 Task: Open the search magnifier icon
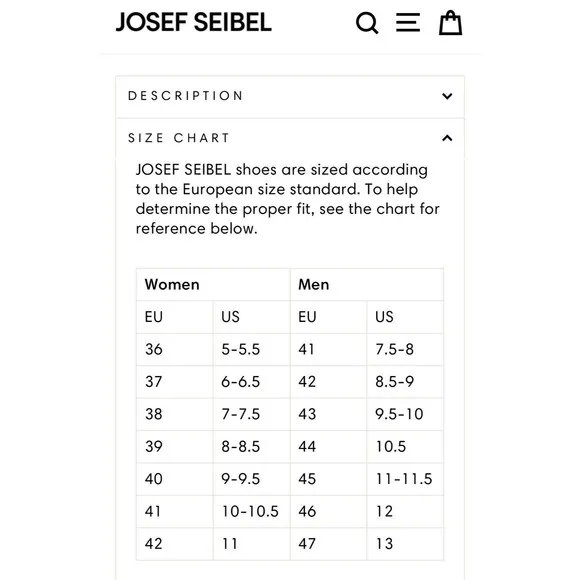(x=367, y=23)
